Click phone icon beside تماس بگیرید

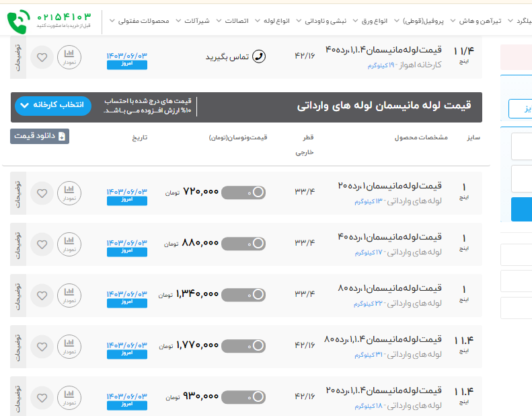pos(258,57)
